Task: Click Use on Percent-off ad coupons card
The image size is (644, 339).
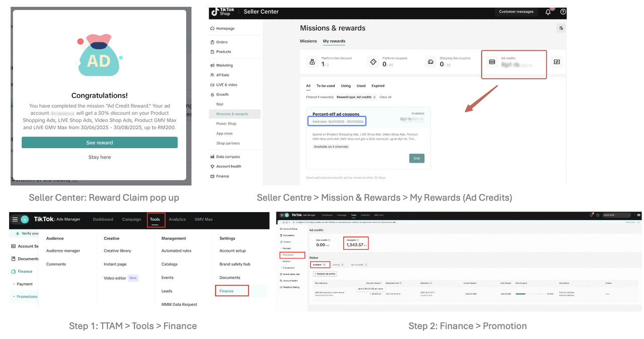Action: (x=417, y=158)
